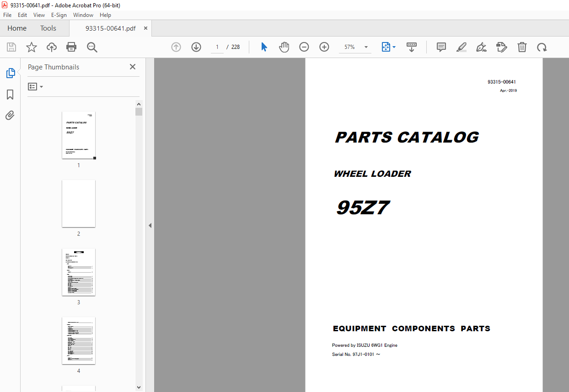The width and height of the screenshot is (569, 392).
Task: Select page 3 thumbnail
Action: (79, 272)
